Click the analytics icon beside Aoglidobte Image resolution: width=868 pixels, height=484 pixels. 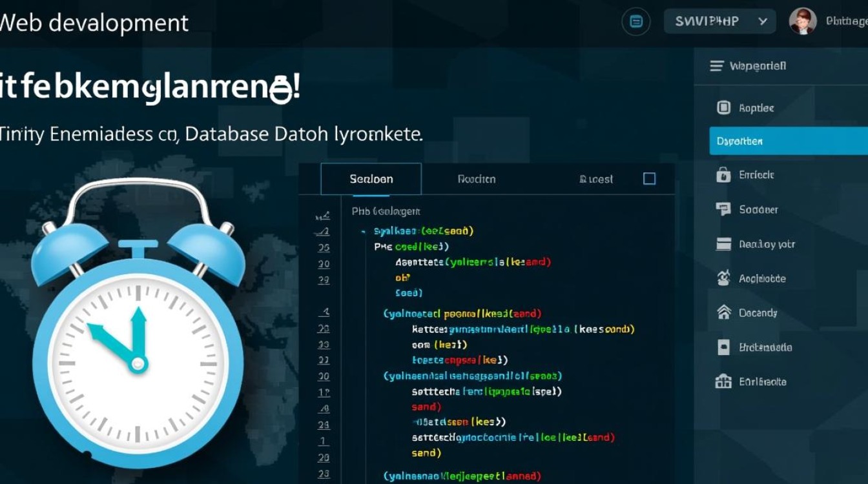coord(723,278)
